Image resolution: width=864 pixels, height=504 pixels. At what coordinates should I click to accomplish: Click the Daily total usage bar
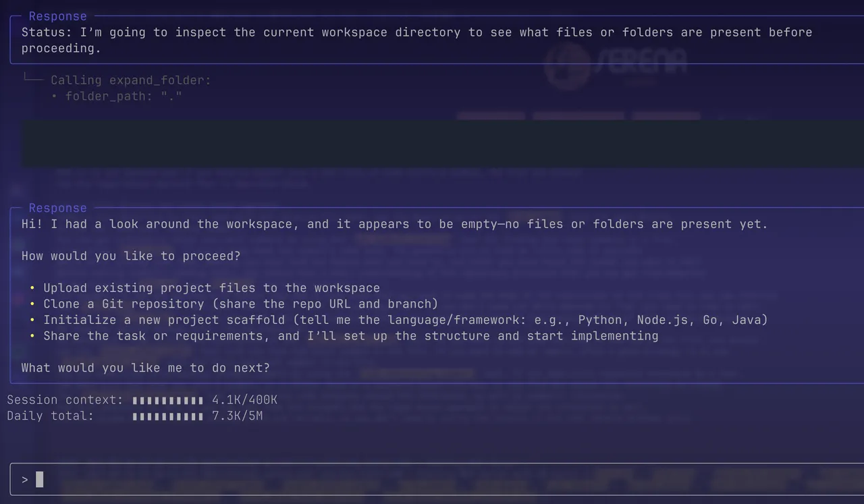click(x=168, y=416)
